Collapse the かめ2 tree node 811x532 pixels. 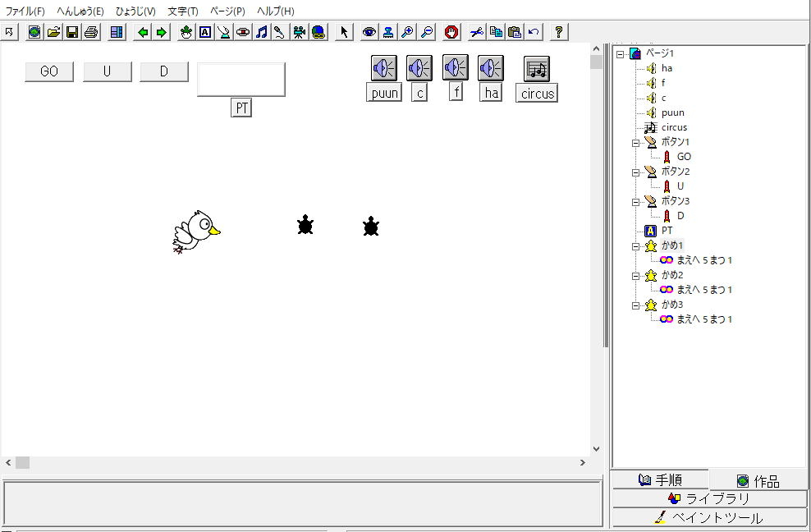tap(635, 277)
